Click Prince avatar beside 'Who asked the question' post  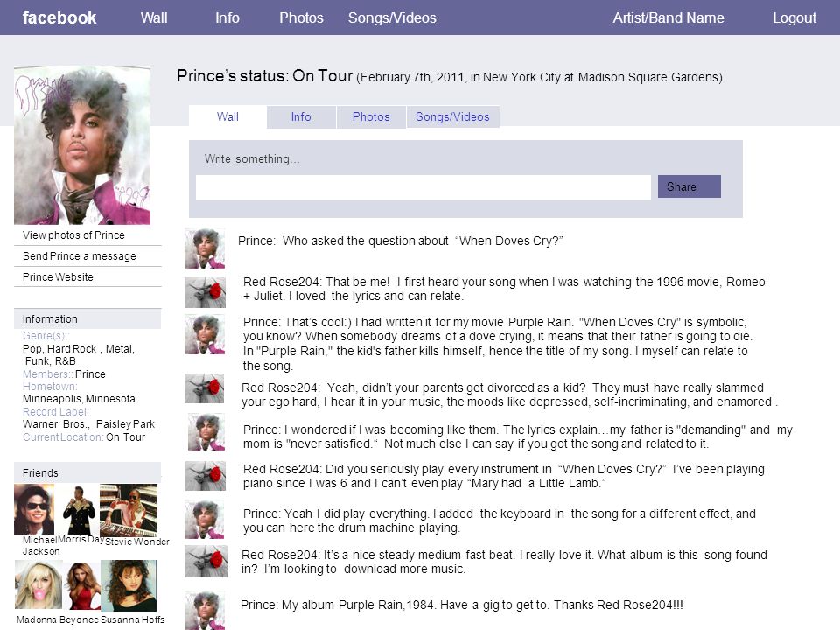pos(205,248)
